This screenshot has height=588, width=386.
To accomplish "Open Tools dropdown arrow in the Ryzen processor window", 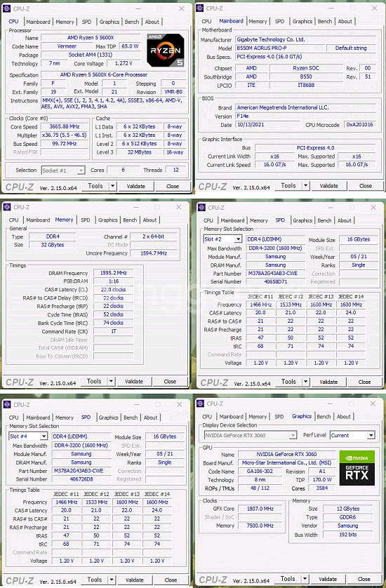I will point(112,186).
